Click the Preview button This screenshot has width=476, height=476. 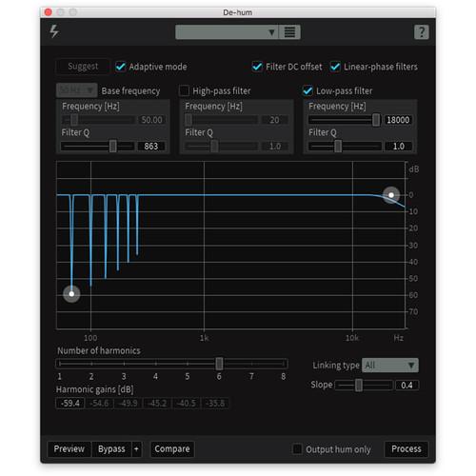(x=69, y=449)
